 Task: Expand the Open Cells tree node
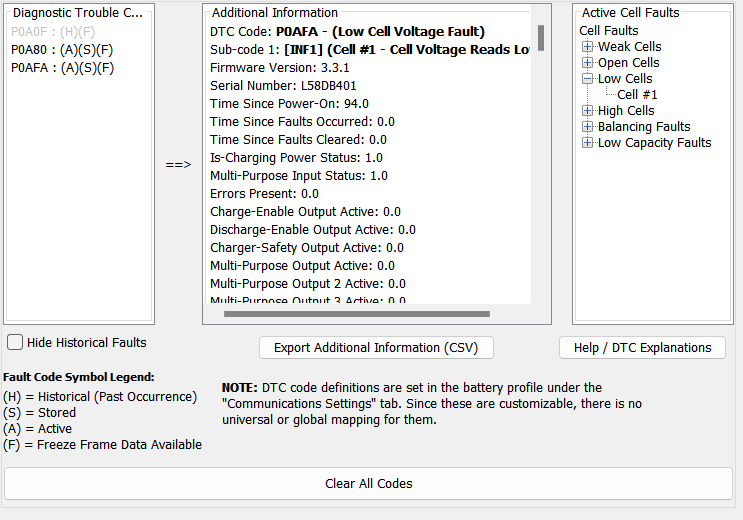[587, 63]
